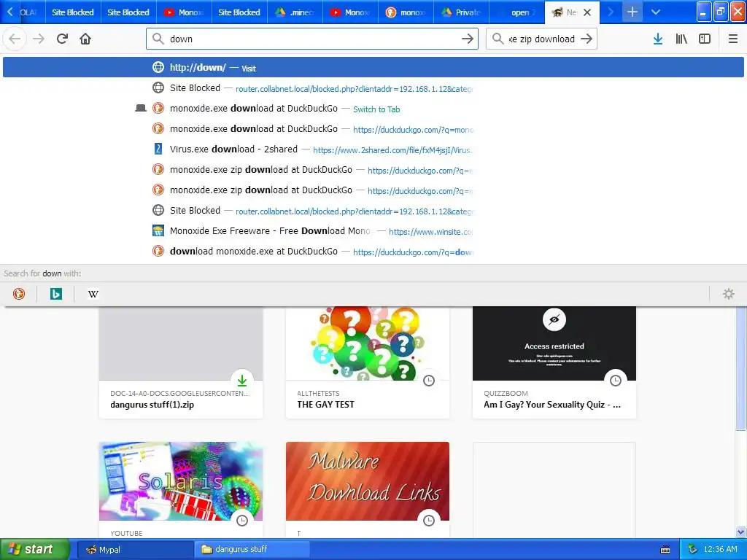The width and height of the screenshot is (747, 560).
Task: Open the hamburger application menu
Action: point(732,39)
